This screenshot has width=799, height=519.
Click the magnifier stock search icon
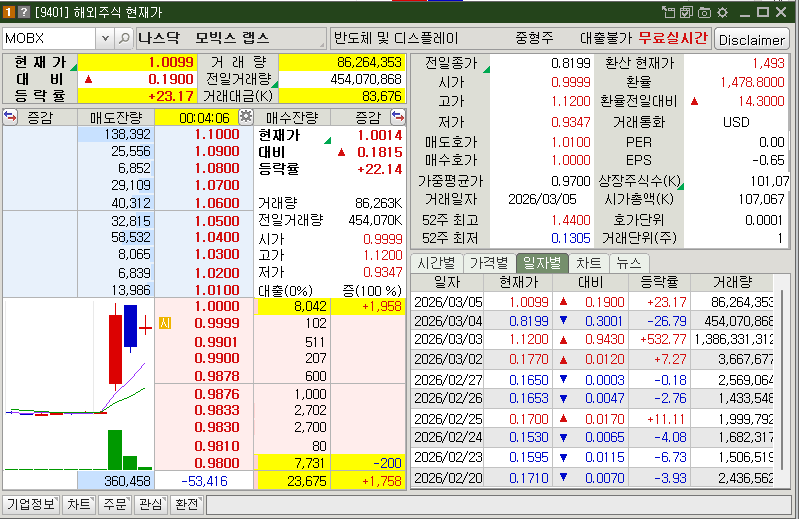point(124,38)
